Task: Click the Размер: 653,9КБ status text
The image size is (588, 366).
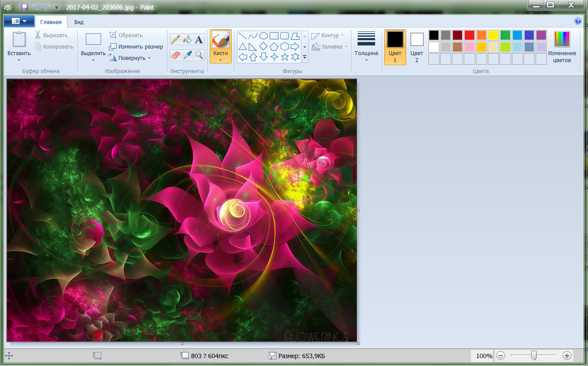Action: (x=302, y=356)
